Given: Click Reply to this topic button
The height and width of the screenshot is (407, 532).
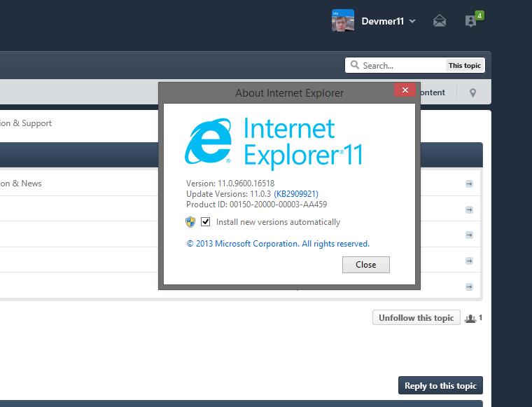Looking at the screenshot, I should tap(440, 385).
